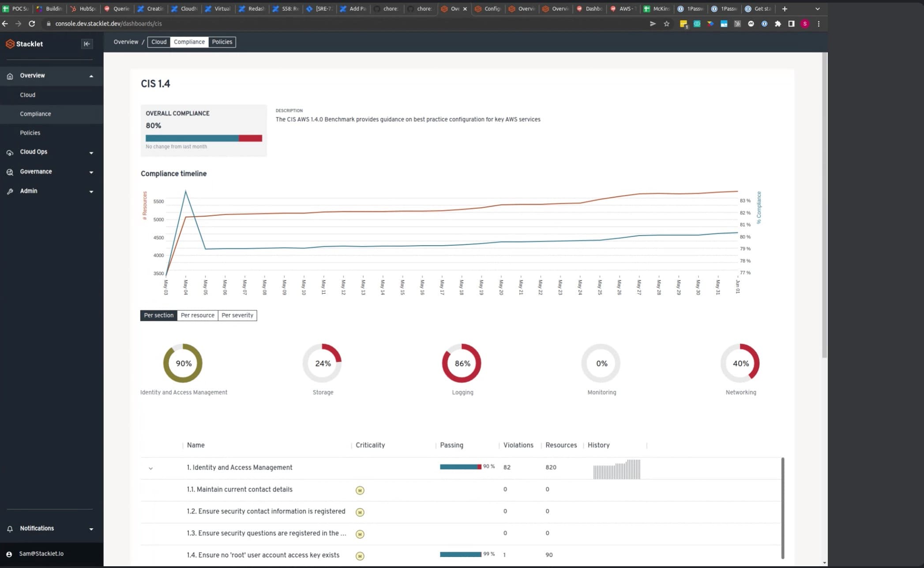
Task: Collapse the Overview navigation section
Action: [x=91, y=76]
